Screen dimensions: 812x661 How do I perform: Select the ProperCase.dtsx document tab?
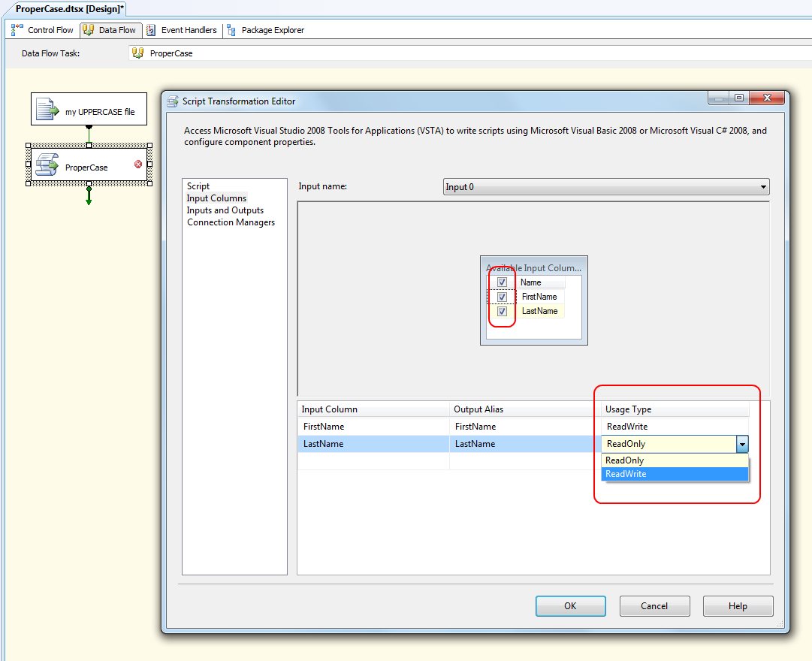click(69, 9)
